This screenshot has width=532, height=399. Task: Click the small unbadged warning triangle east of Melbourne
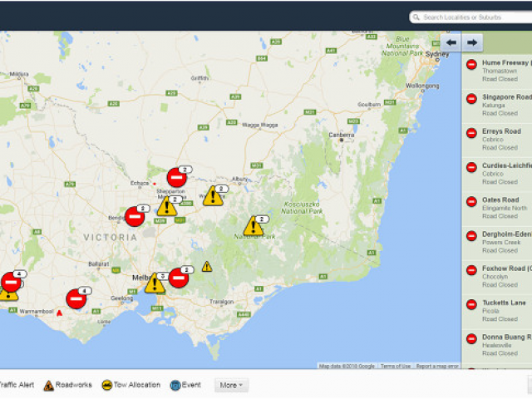[207, 266]
